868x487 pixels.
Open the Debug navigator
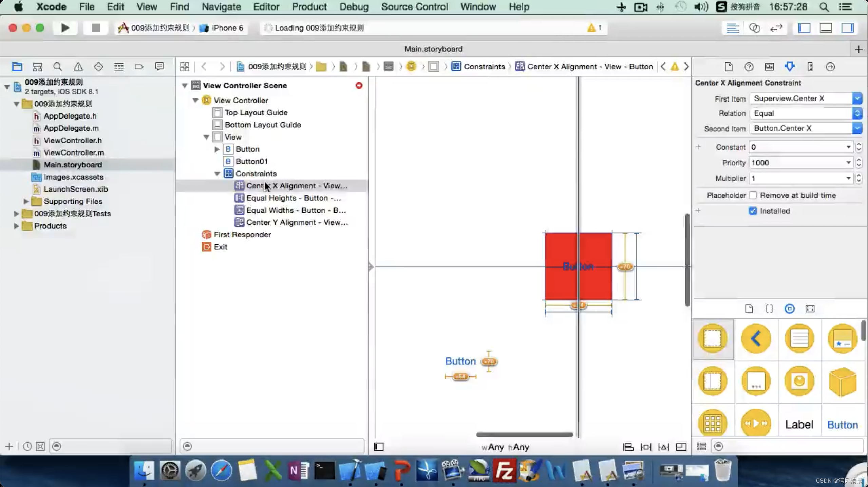(119, 67)
